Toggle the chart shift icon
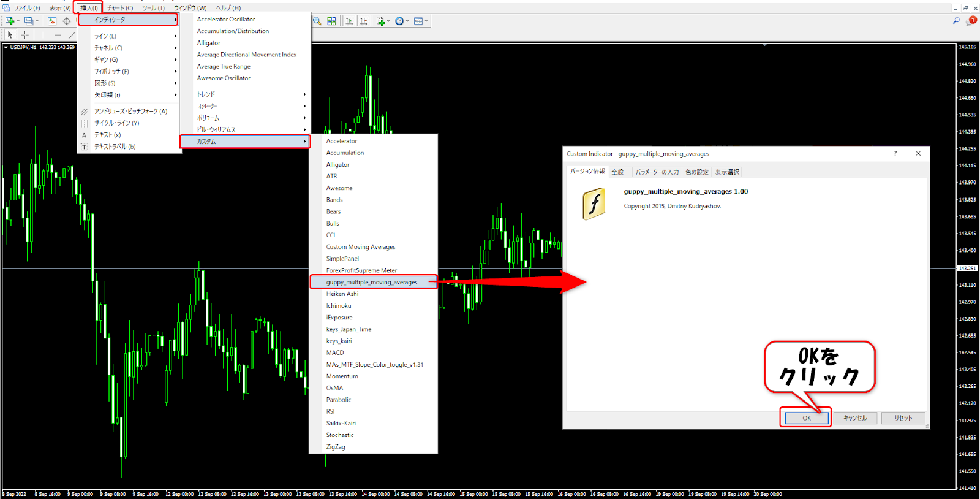 coord(364,21)
